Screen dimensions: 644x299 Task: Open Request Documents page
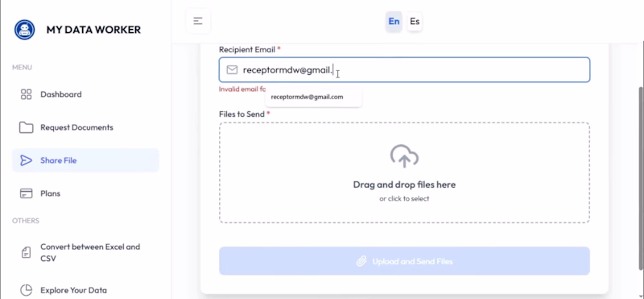(x=85, y=127)
